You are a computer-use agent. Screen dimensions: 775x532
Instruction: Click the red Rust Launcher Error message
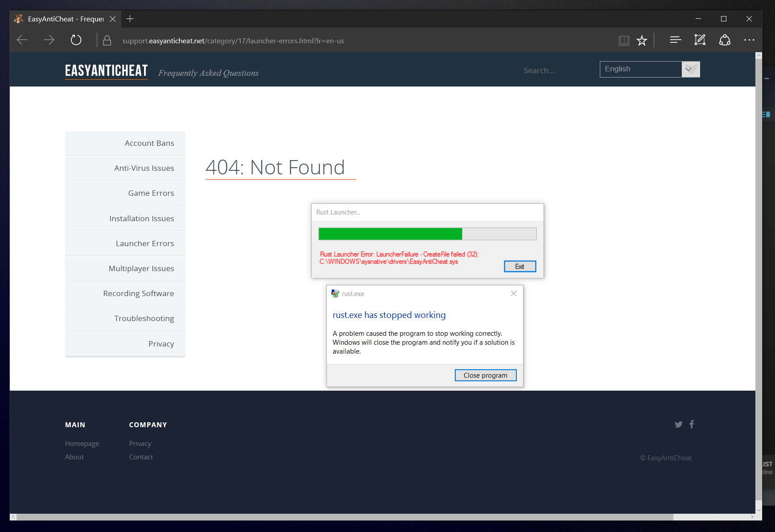[x=399, y=258]
